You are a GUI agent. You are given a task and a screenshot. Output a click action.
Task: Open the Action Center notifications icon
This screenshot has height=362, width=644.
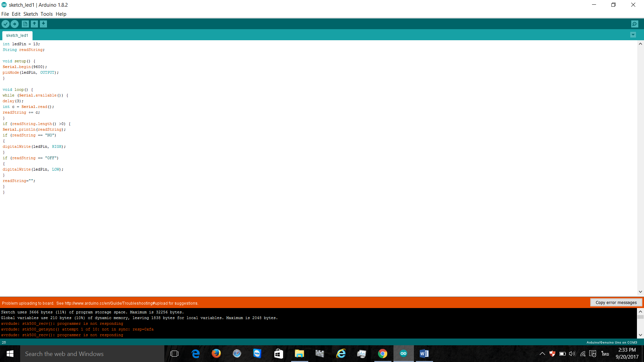pos(593,354)
